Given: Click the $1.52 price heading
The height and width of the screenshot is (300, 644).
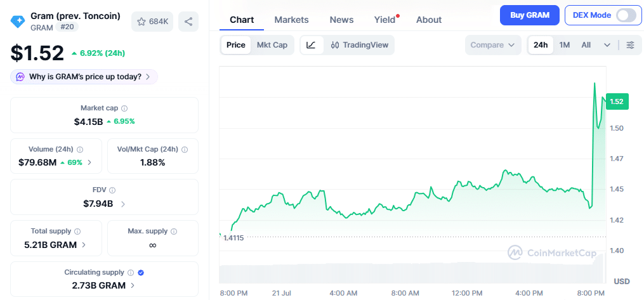Looking at the screenshot, I should (37, 53).
